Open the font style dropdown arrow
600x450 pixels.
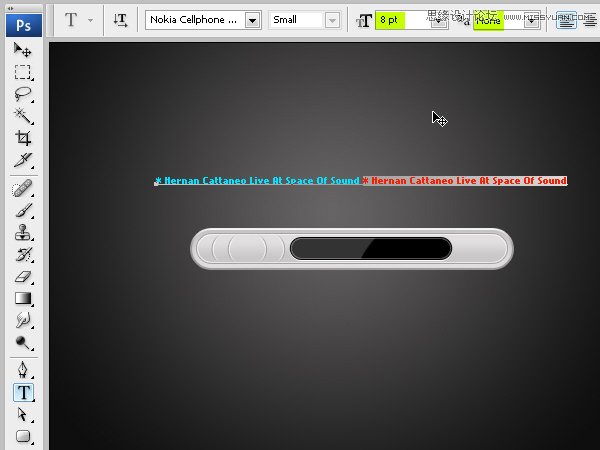click(333, 20)
